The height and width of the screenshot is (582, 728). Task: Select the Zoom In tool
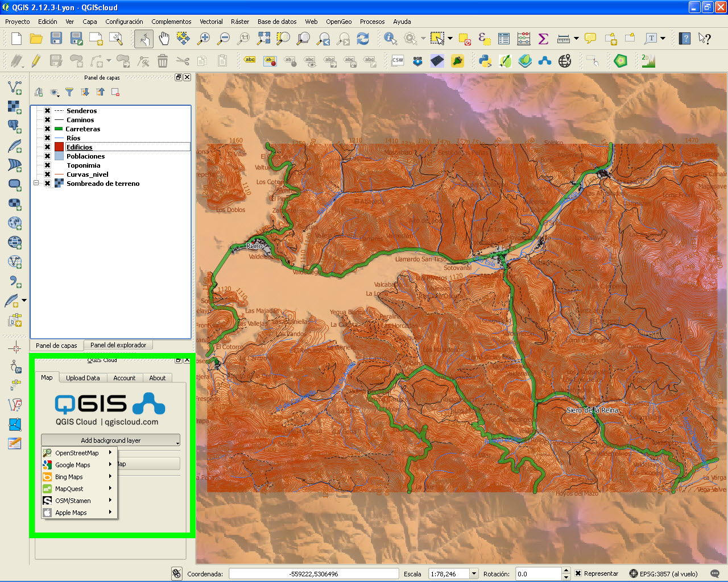click(204, 39)
